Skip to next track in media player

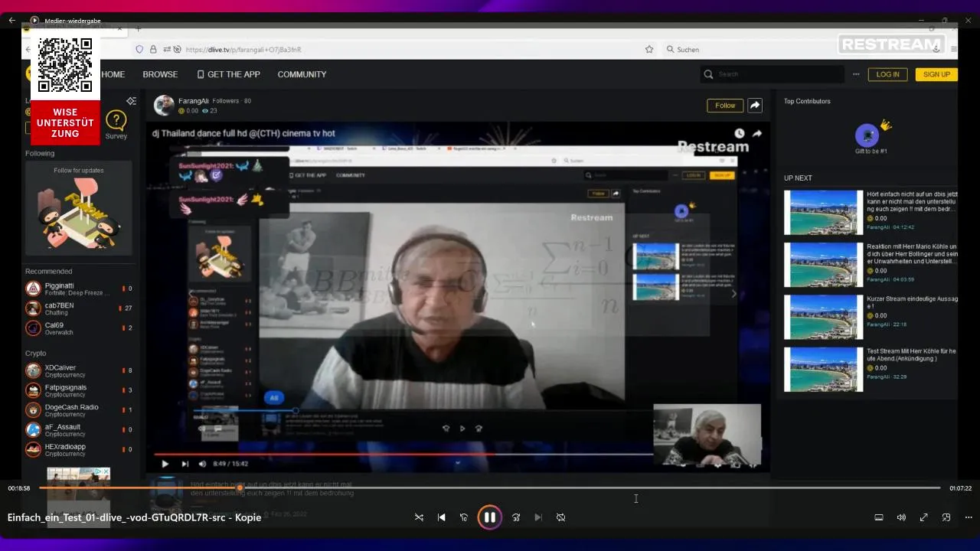coord(538,517)
